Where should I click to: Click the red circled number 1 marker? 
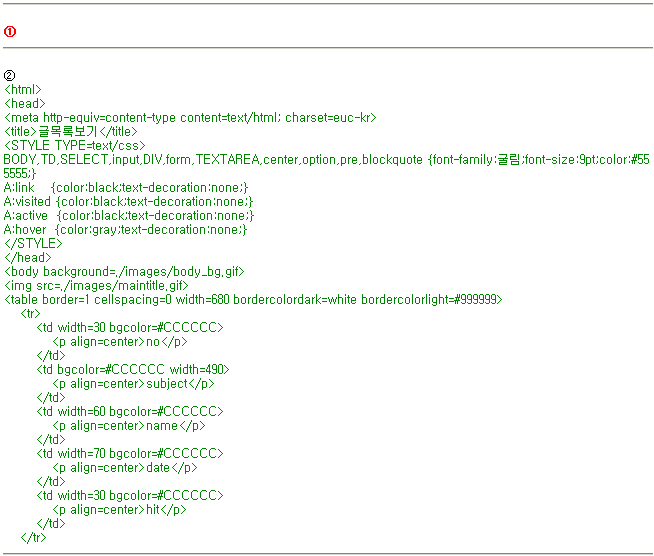(x=10, y=32)
